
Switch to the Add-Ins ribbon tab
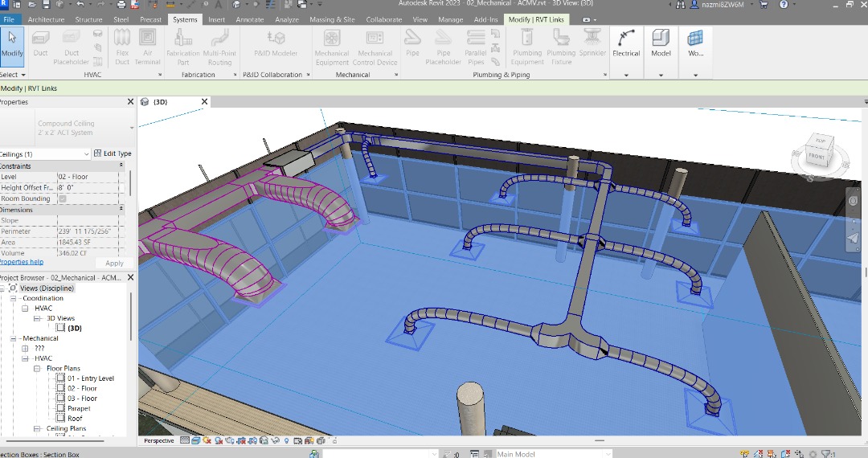pos(485,19)
